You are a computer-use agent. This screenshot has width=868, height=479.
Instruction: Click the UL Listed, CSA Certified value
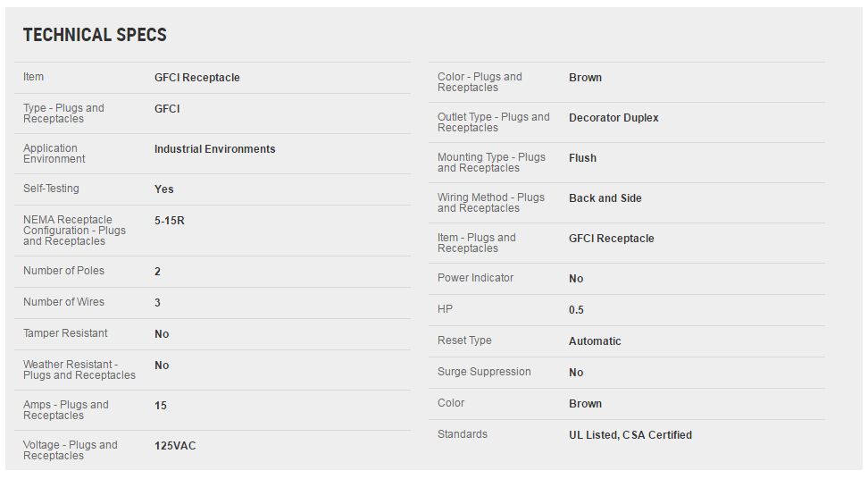click(630, 435)
